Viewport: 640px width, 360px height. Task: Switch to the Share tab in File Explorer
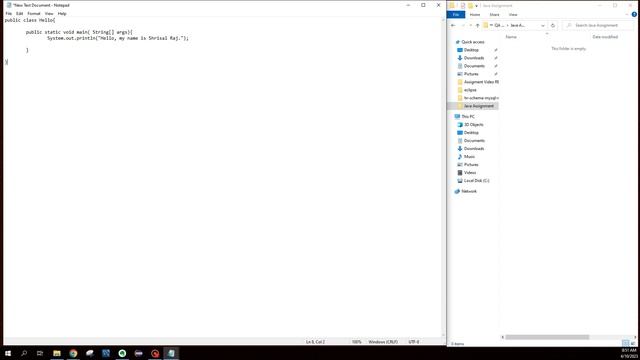pos(494,15)
